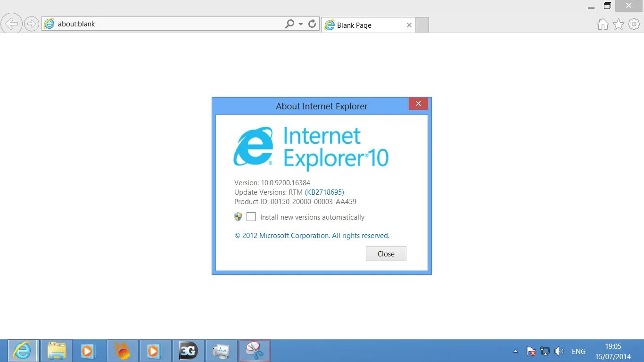Click the Version: 10.0.9200.16384 text
Viewport: 644px width, 362px height.
(272, 182)
